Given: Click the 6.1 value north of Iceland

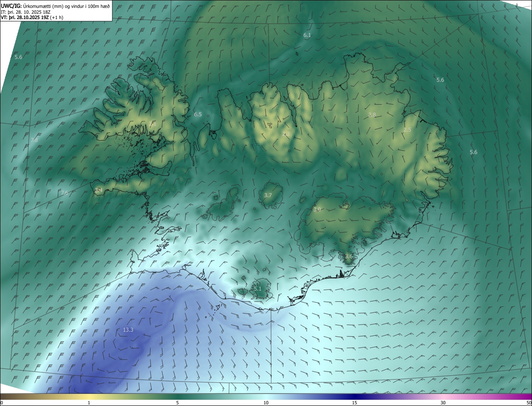Looking at the screenshot, I should coord(307,35).
